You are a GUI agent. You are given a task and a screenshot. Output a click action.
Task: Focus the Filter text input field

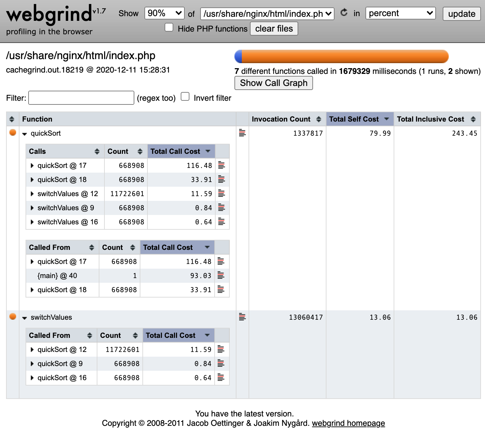click(x=81, y=98)
